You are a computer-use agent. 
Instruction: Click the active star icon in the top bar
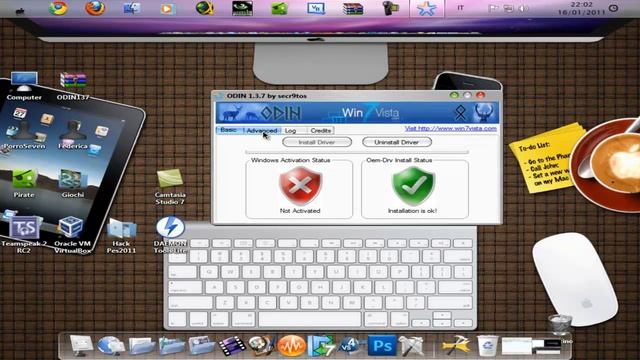[x=426, y=9]
